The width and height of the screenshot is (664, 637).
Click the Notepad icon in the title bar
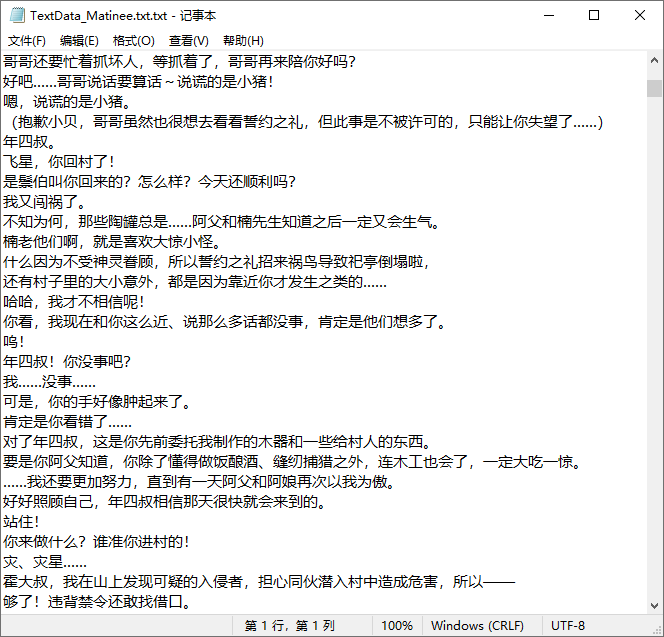pyautogui.click(x=15, y=16)
